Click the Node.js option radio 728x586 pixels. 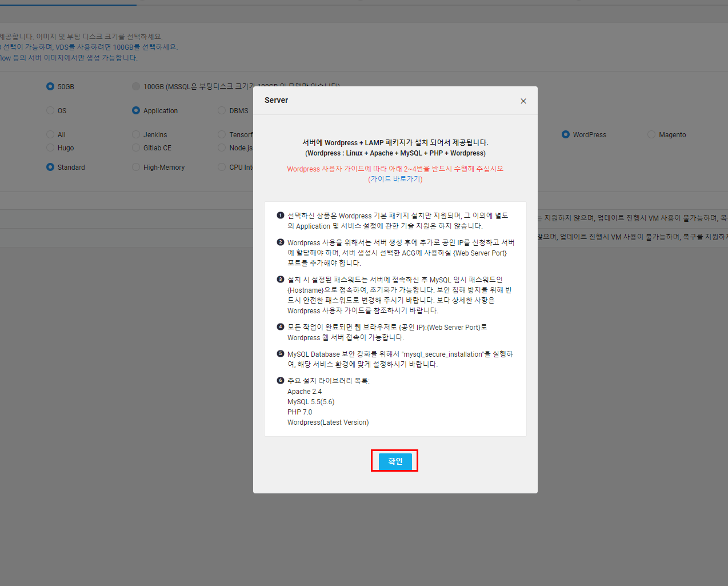point(222,148)
